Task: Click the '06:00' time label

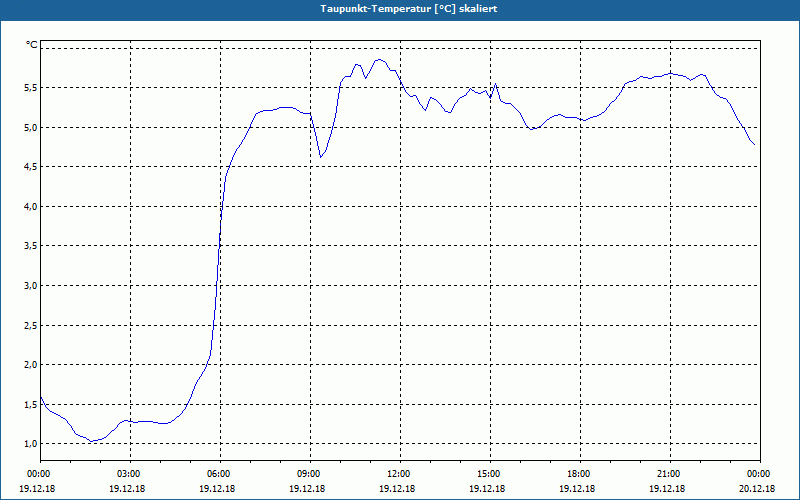Action: (220, 474)
